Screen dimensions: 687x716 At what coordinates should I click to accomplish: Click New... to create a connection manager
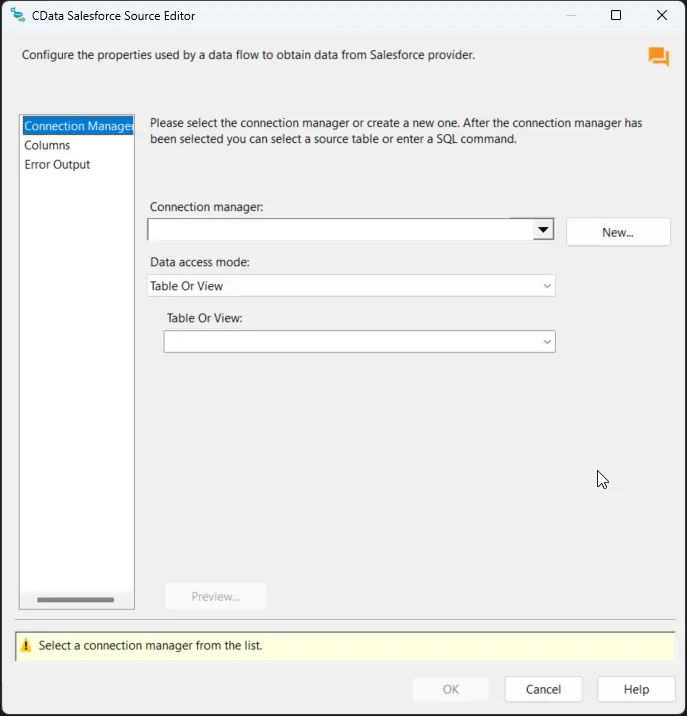618,232
